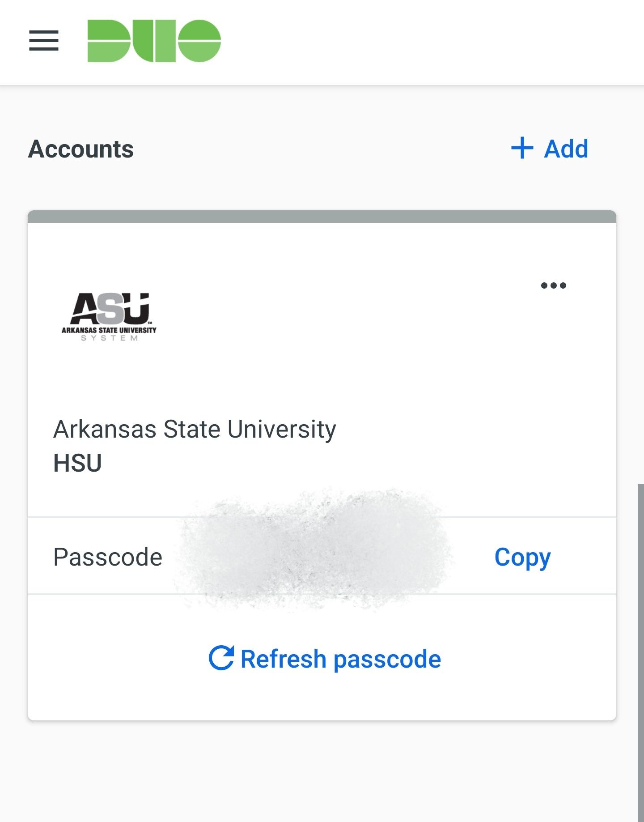The width and height of the screenshot is (644, 822).
Task: Copy the passcode
Action: tap(522, 558)
